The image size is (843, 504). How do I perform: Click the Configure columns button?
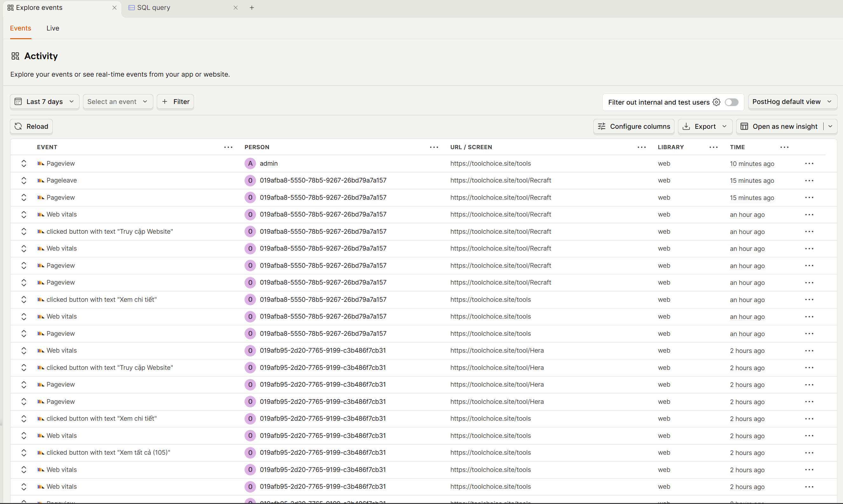point(634,126)
